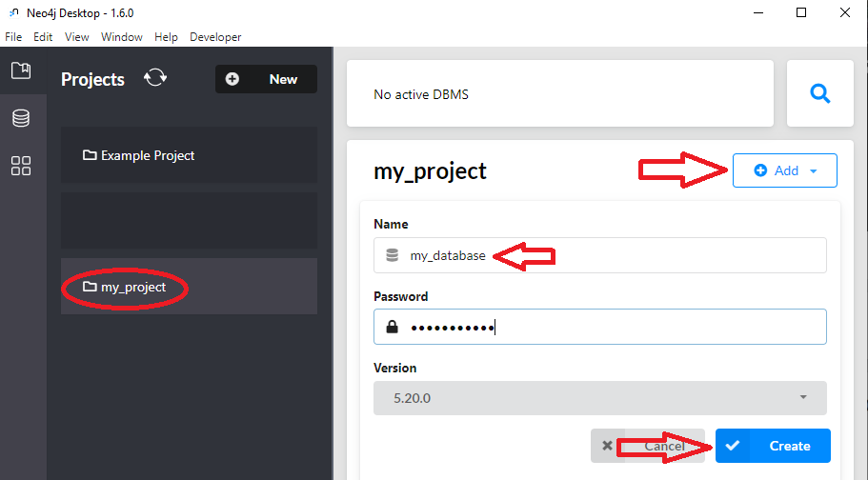Open the Help menu
The image size is (868, 480).
pos(166,37)
